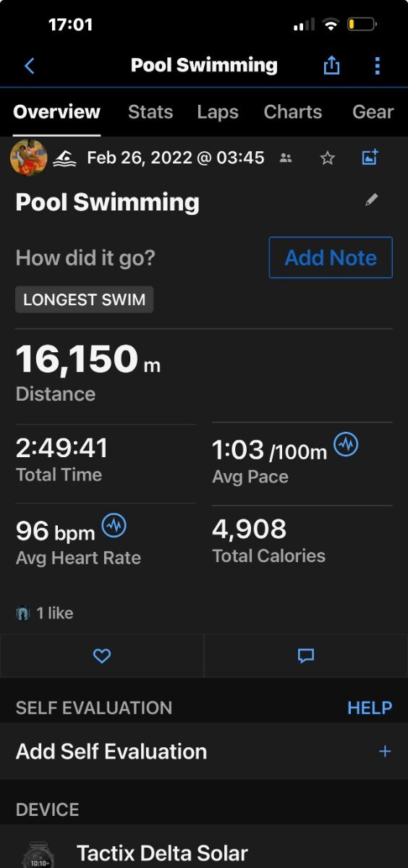This screenshot has width=408, height=868.
Task: Open Avg Pace chart icon
Action: (346, 444)
